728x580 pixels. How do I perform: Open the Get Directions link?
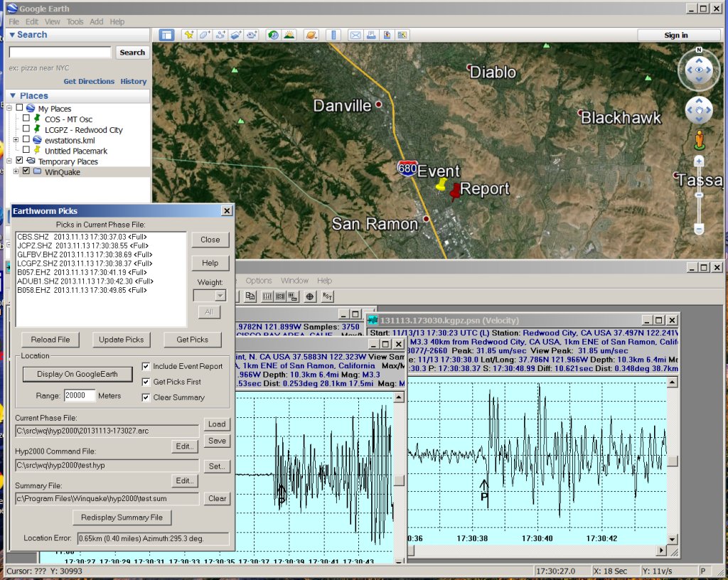89,81
